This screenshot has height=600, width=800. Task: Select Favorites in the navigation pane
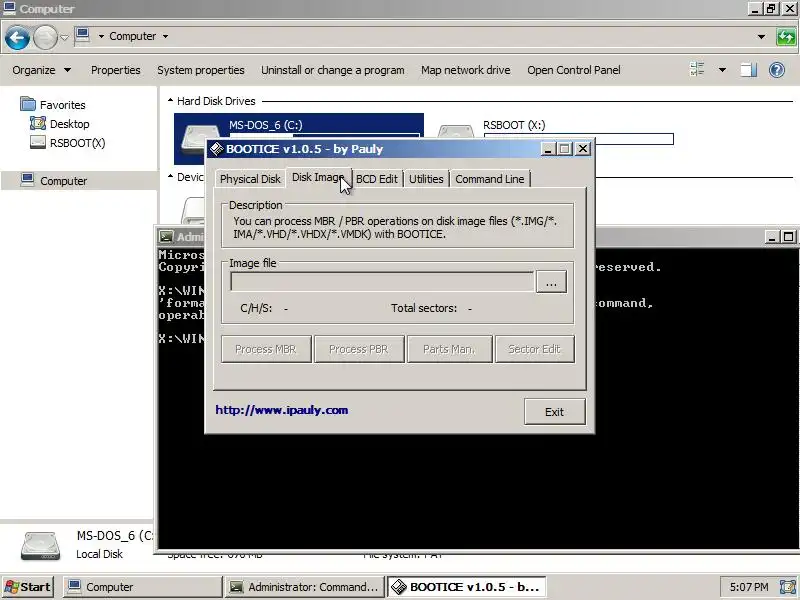[x=53, y=105]
